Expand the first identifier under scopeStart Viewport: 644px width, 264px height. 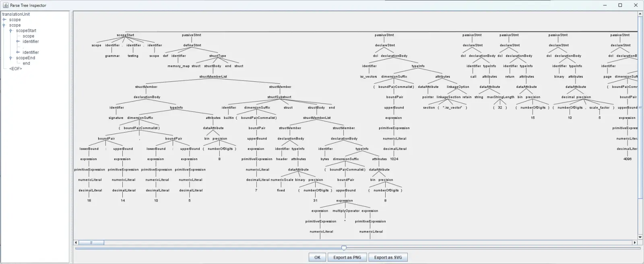tap(18, 42)
